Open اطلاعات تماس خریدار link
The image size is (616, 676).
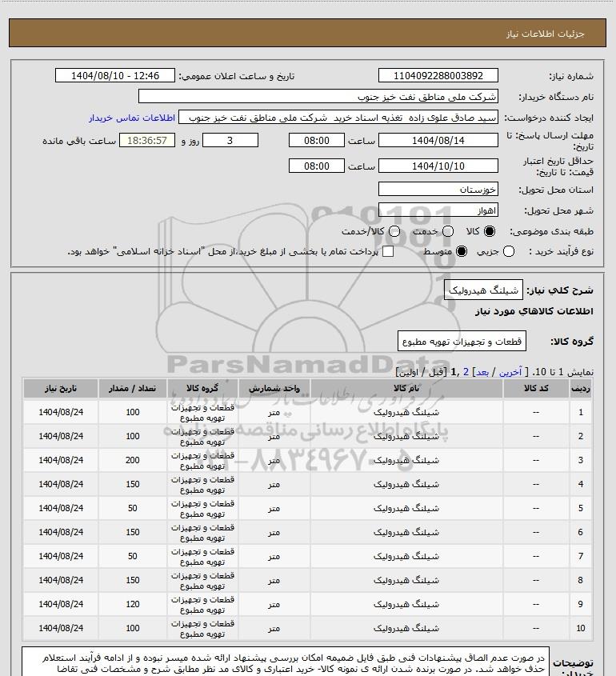tap(132, 118)
